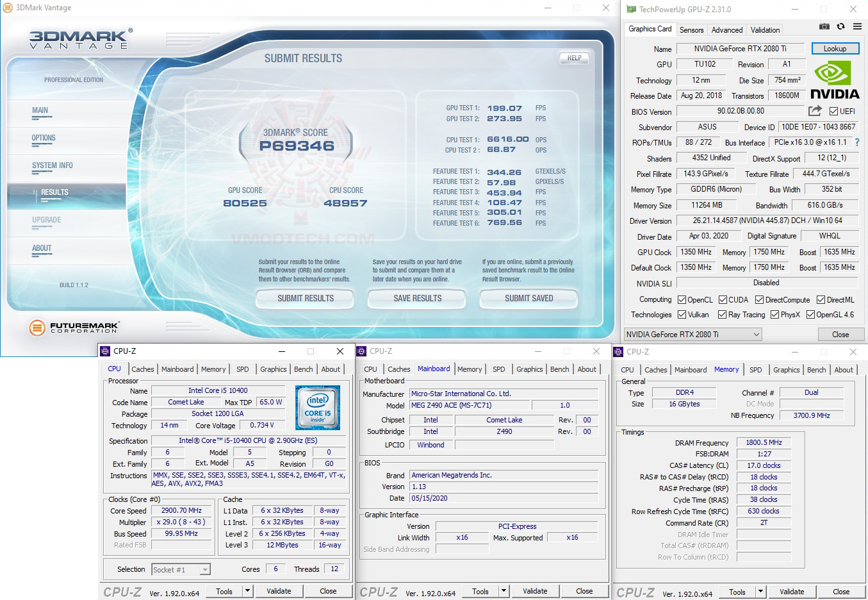868x600 pixels.
Task: Click the motherboard Model field MEG Z490 ACE
Action: click(x=470, y=405)
